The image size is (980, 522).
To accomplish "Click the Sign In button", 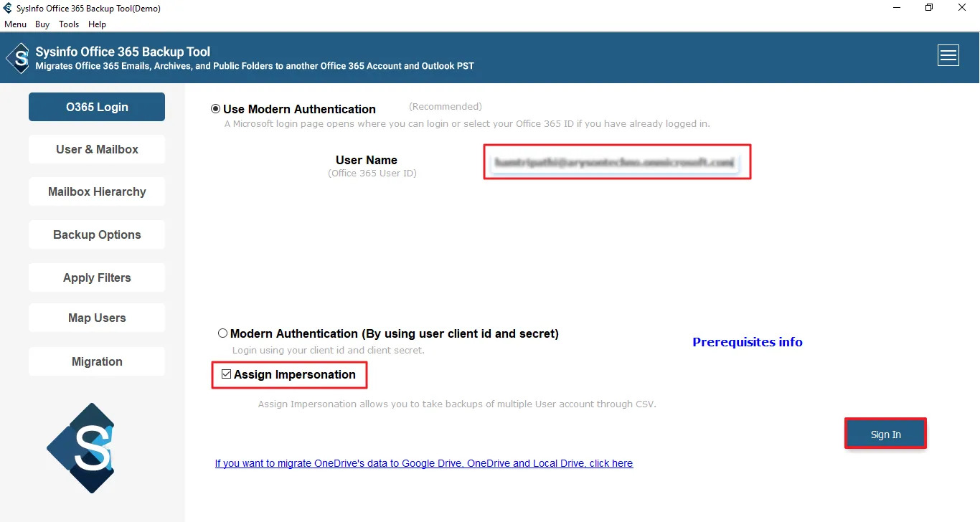I will click(886, 435).
